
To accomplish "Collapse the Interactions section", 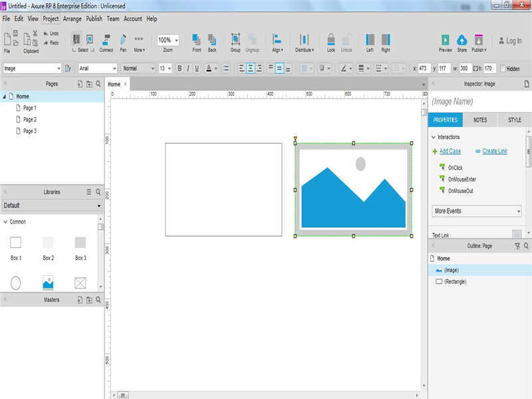I will (434, 137).
